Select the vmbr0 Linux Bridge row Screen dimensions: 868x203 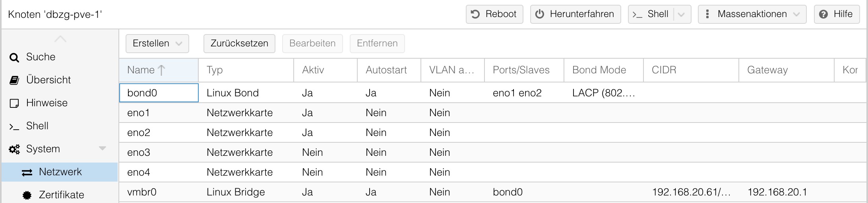pyautogui.click(x=493, y=192)
